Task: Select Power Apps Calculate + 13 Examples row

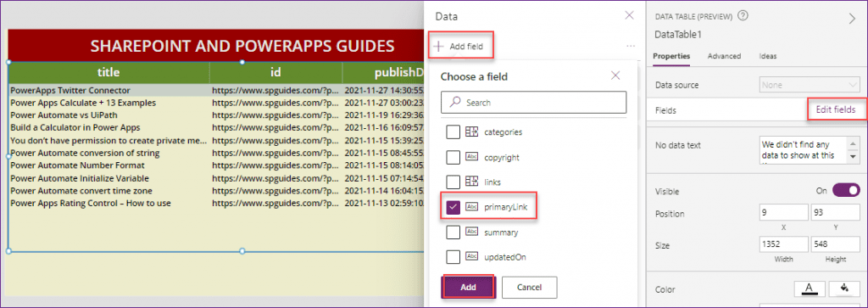Action: [x=216, y=103]
